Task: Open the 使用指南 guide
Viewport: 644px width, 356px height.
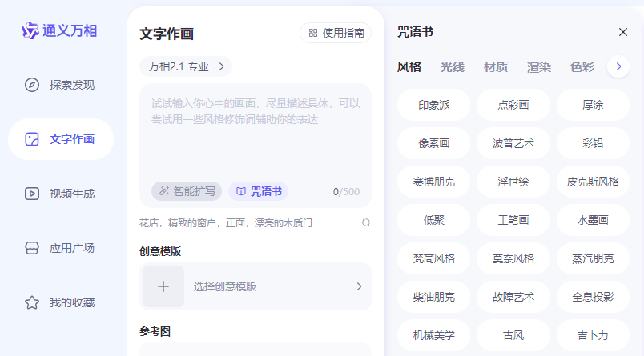Action: coord(336,33)
